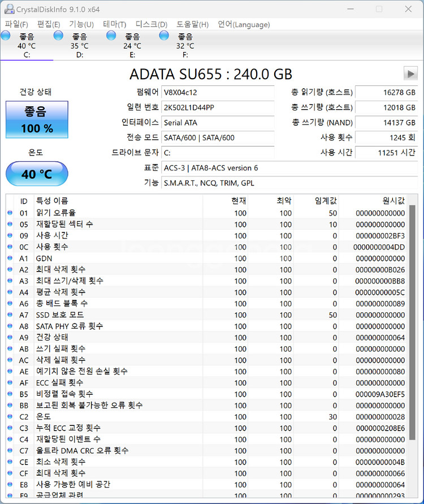
Task: Click the SATA/600 | SATA/600 transfer mode field
Action: (x=218, y=137)
